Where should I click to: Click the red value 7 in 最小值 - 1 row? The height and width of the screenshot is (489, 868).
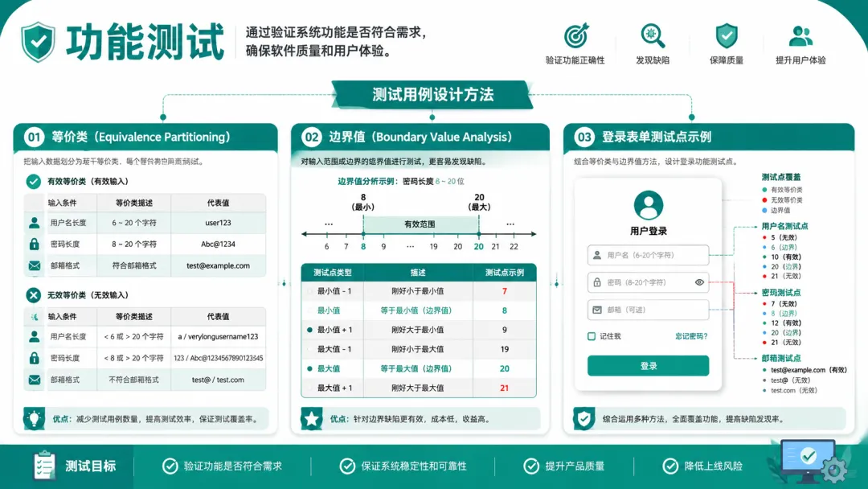[504, 290]
